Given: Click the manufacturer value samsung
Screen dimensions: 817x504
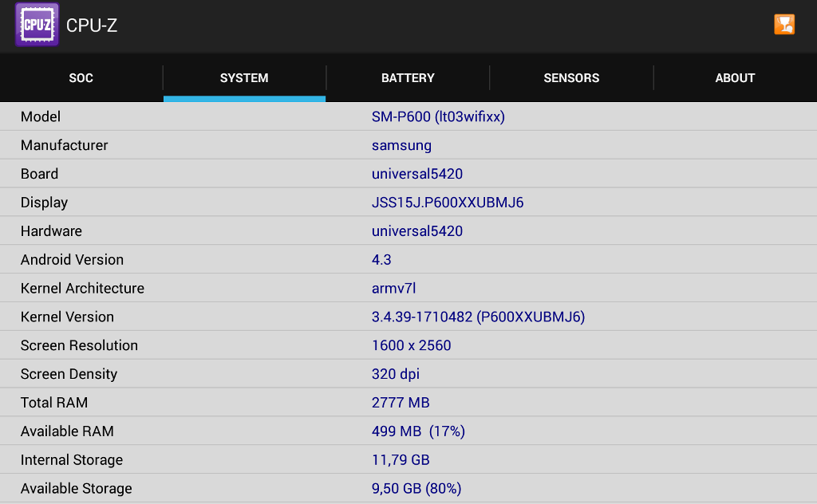Looking at the screenshot, I should pos(402,146).
